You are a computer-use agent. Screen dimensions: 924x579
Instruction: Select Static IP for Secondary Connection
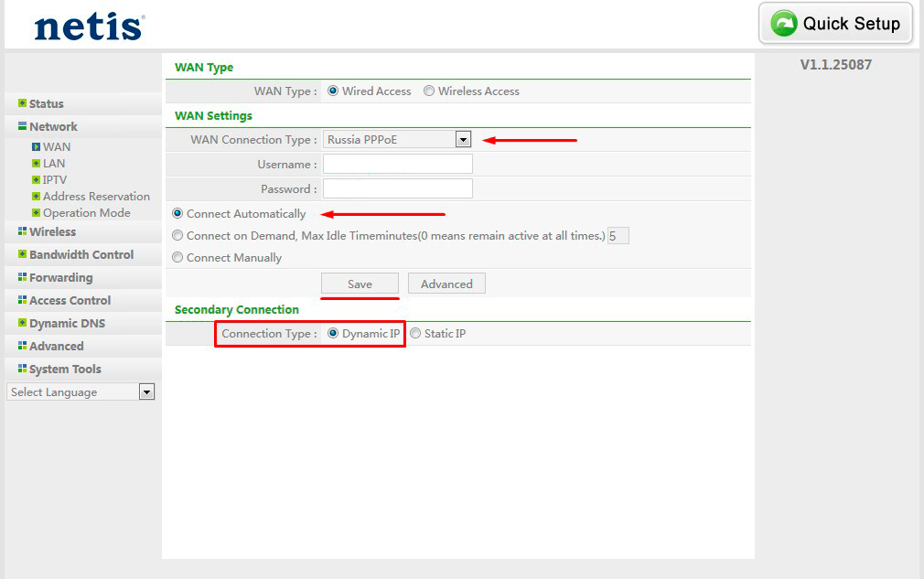(415, 333)
